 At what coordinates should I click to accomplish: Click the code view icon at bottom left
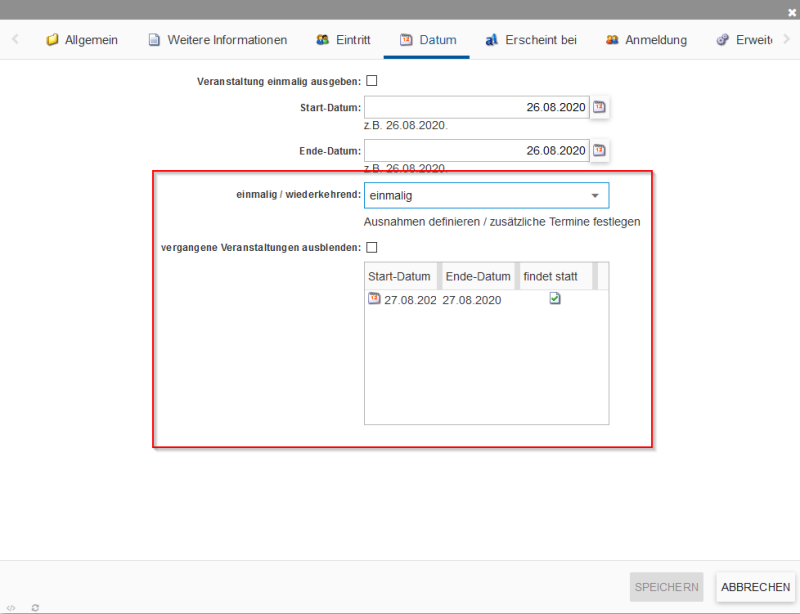11,607
